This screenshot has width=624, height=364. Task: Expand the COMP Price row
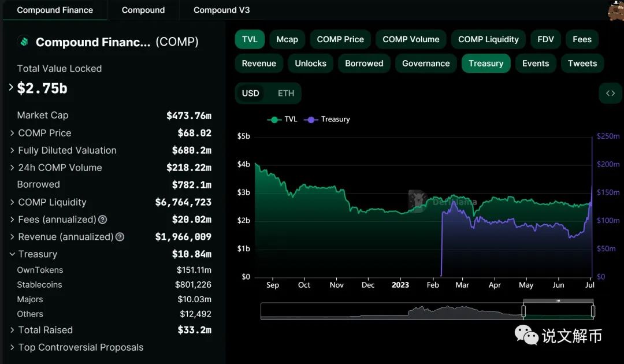point(12,133)
